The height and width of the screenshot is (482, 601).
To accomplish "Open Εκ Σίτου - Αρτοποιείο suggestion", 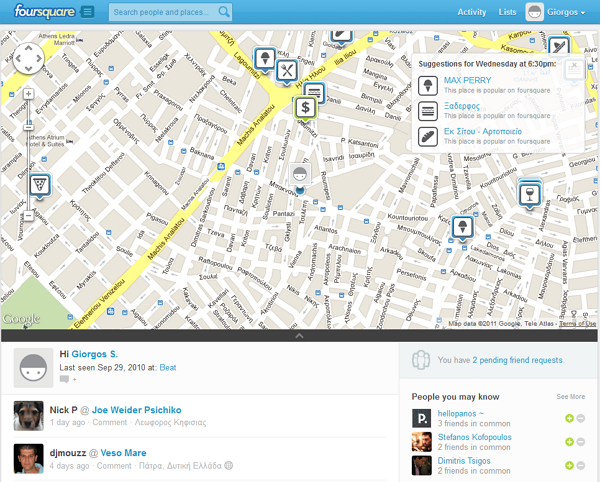I will click(483, 131).
